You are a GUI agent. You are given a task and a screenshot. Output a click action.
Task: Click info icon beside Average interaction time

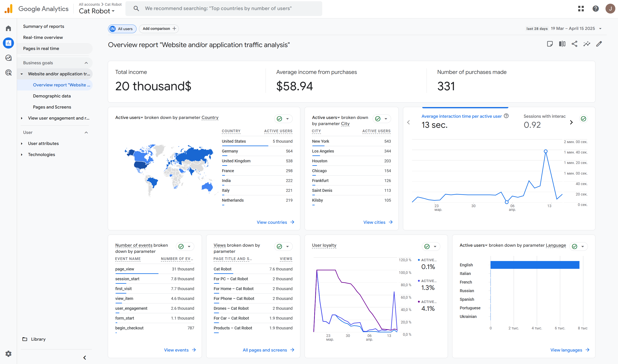click(x=506, y=116)
